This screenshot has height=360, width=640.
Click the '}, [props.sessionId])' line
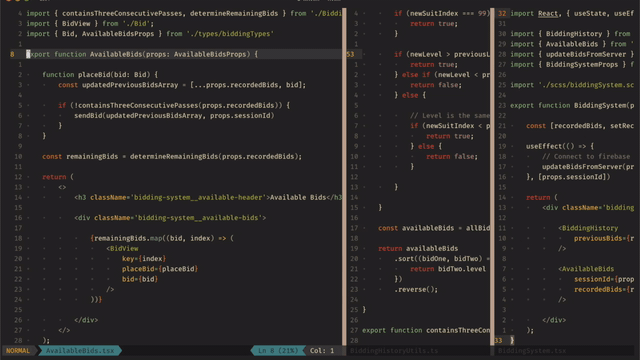[568, 177]
